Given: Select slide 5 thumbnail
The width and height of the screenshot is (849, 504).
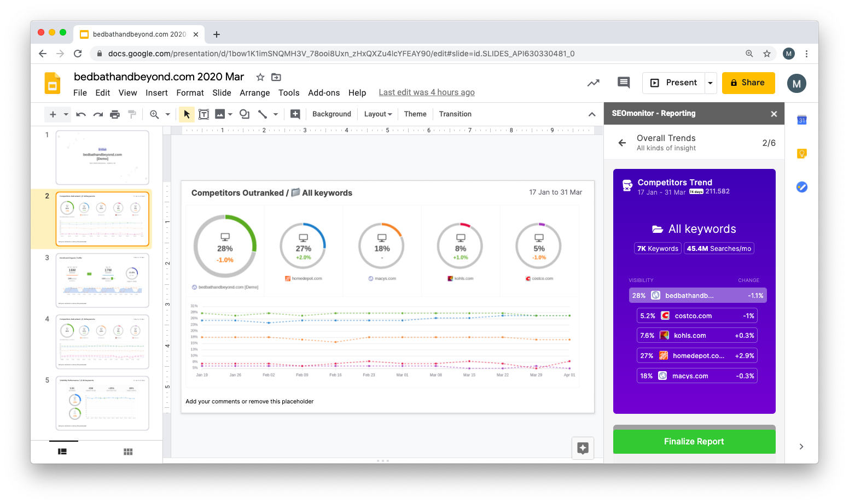Looking at the screenshot, I should [x=102, y=403].
